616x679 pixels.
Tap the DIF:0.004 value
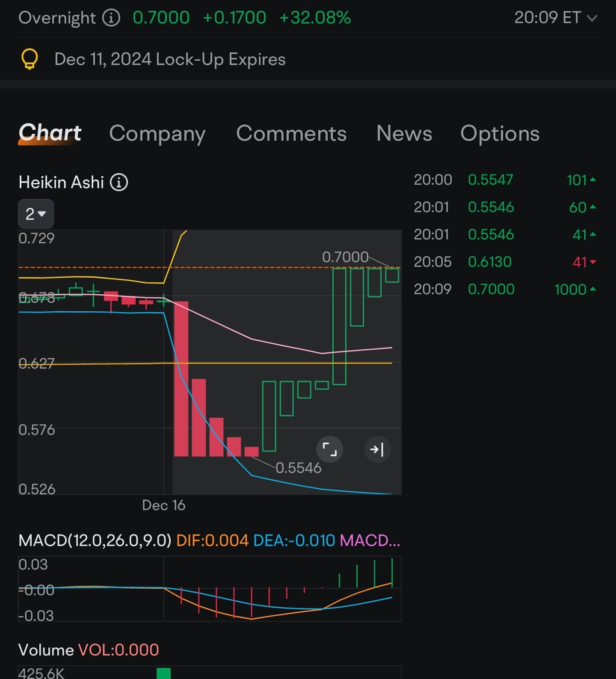[212, 540]
